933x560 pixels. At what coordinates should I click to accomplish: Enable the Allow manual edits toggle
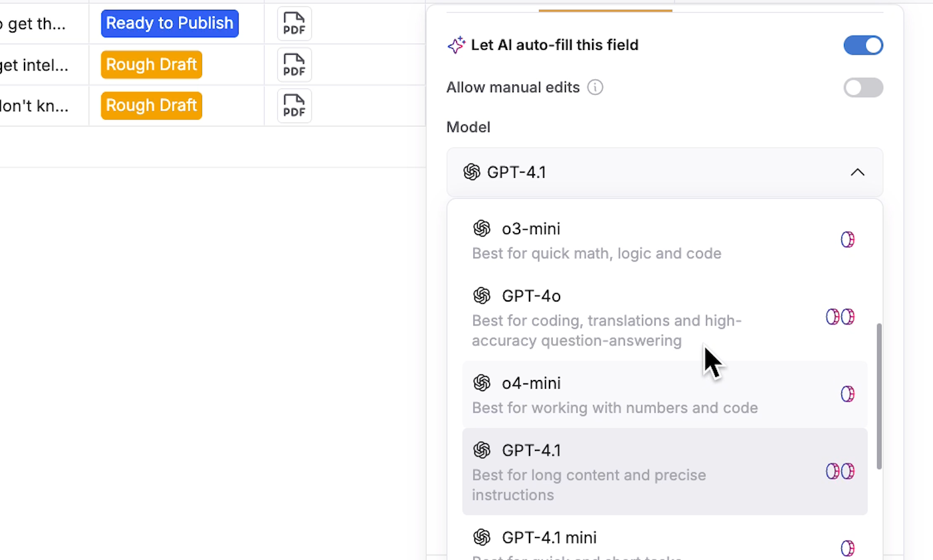point(863,87)
